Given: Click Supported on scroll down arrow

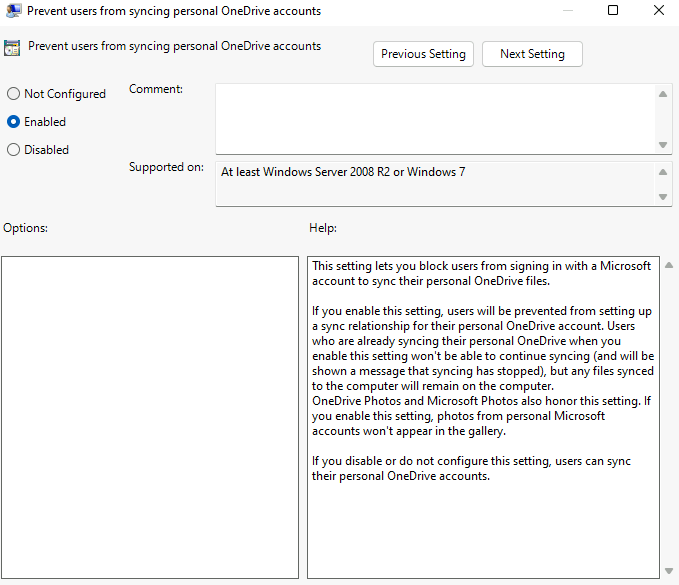Looking at the screenshot, I should coord(663,197).
